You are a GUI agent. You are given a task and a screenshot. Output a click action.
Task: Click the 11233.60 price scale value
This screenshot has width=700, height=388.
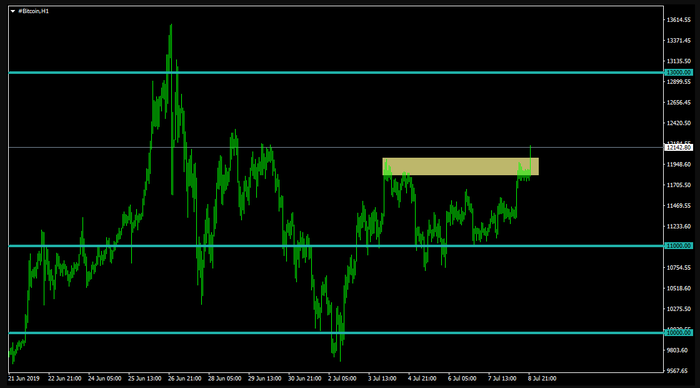679,226
